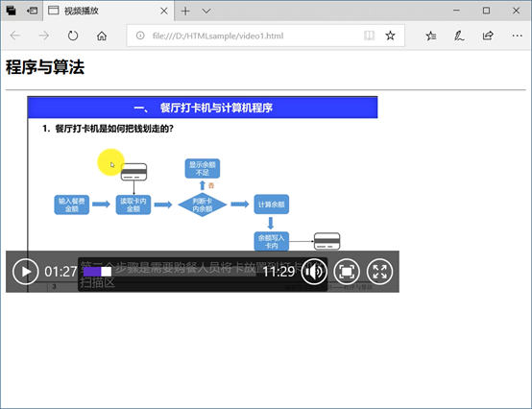Open the favorites hub list

click(431, 36)
